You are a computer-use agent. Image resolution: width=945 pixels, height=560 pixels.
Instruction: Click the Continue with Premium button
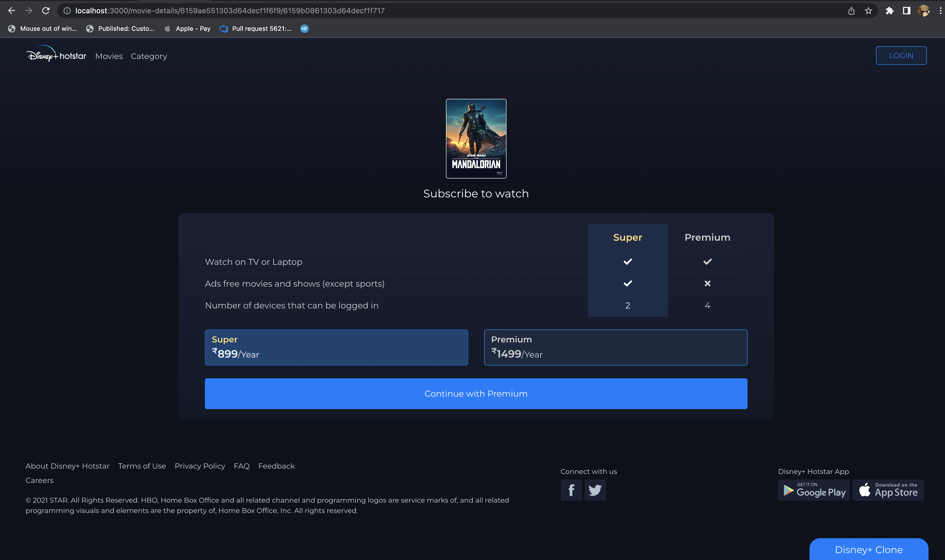(x=475, y=393)
